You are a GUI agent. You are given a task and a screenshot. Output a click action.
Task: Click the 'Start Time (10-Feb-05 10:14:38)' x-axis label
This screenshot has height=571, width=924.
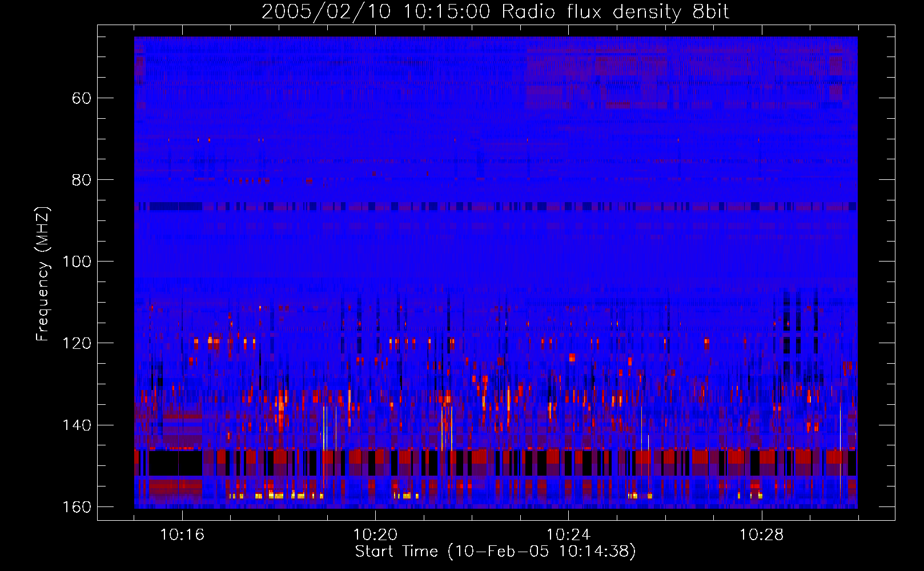pyautogui.click(x=495, y=552)
